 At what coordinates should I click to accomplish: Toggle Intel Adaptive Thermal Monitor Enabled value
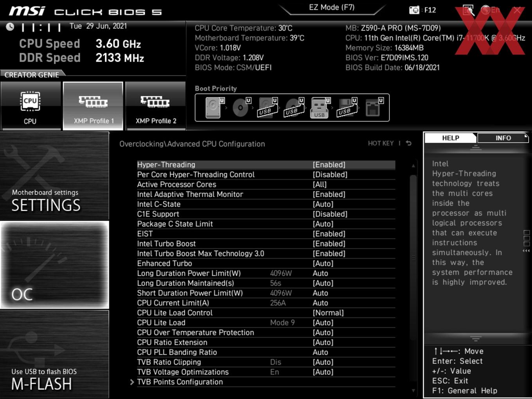(x=329, y=194)
